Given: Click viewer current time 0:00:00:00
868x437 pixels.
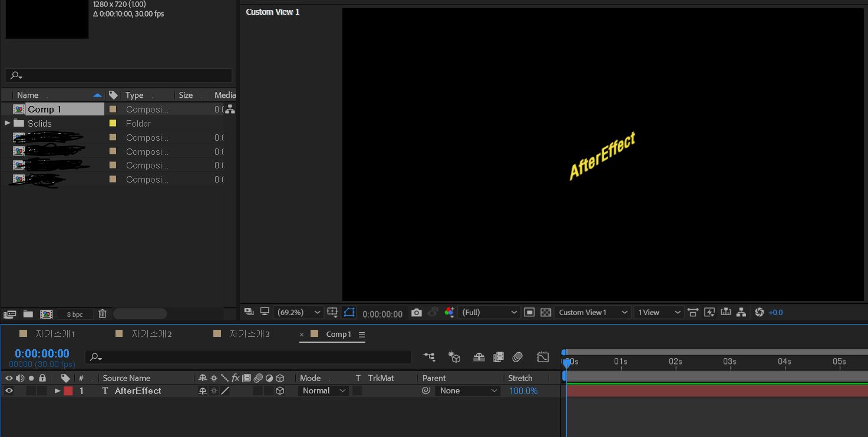Looking at the screenshot, I should (382, 314).
